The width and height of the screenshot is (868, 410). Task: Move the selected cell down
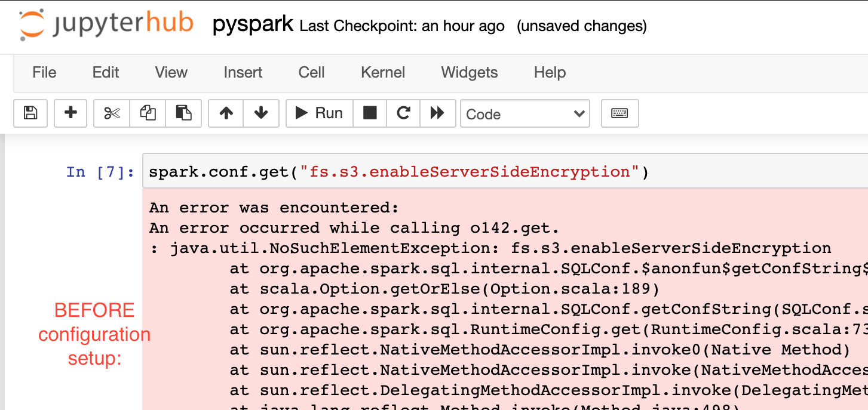[261, 113]
